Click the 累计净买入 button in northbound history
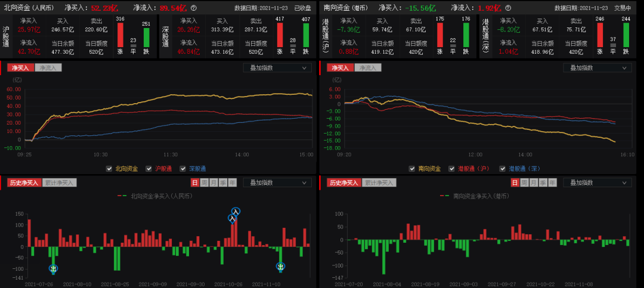The width and height of the screenshot is (644, 288). pos(59,182)
